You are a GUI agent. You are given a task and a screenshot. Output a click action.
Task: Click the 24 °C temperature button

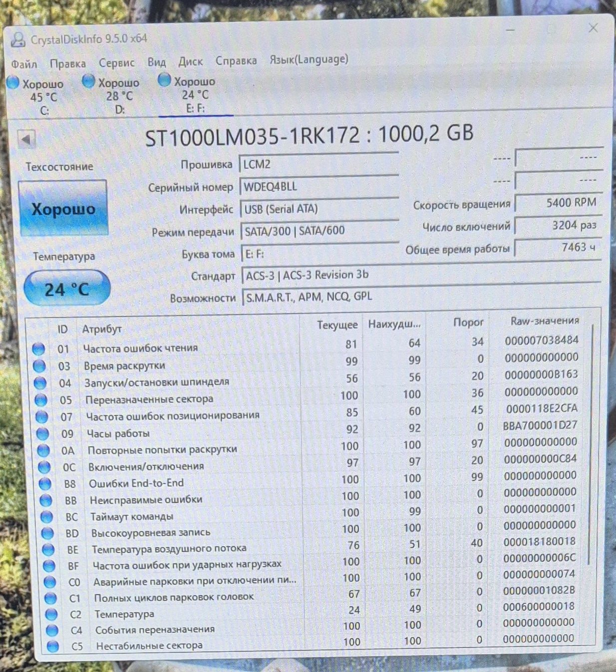click(67, 288)
